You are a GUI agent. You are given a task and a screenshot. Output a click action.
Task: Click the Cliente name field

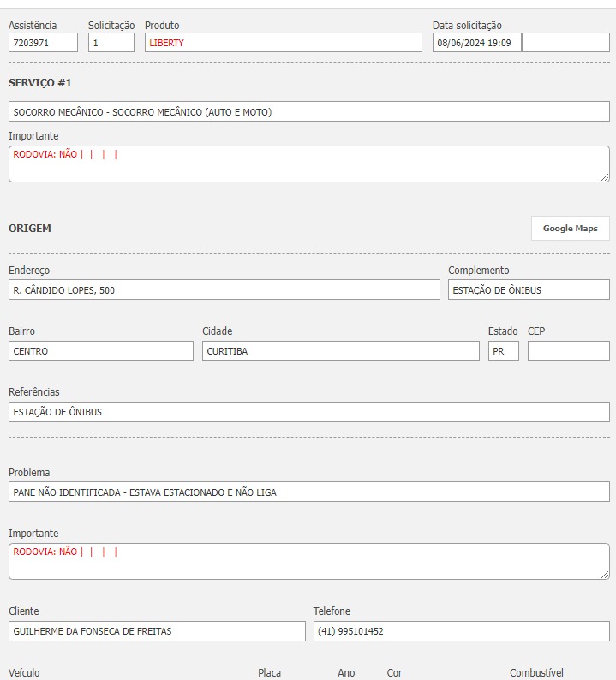point(157,631)
